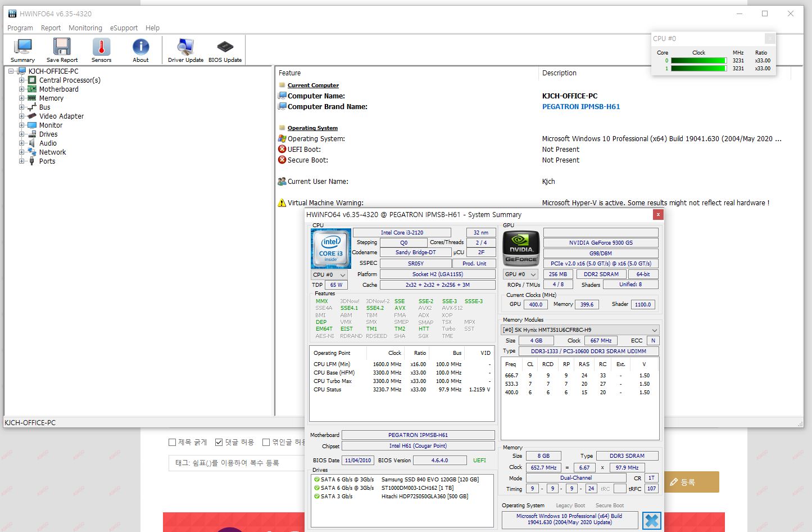Viewport: 812px width, 532px height.
Task: Click the Samsung SSD drive status check icon
Action: coord(316,480)
